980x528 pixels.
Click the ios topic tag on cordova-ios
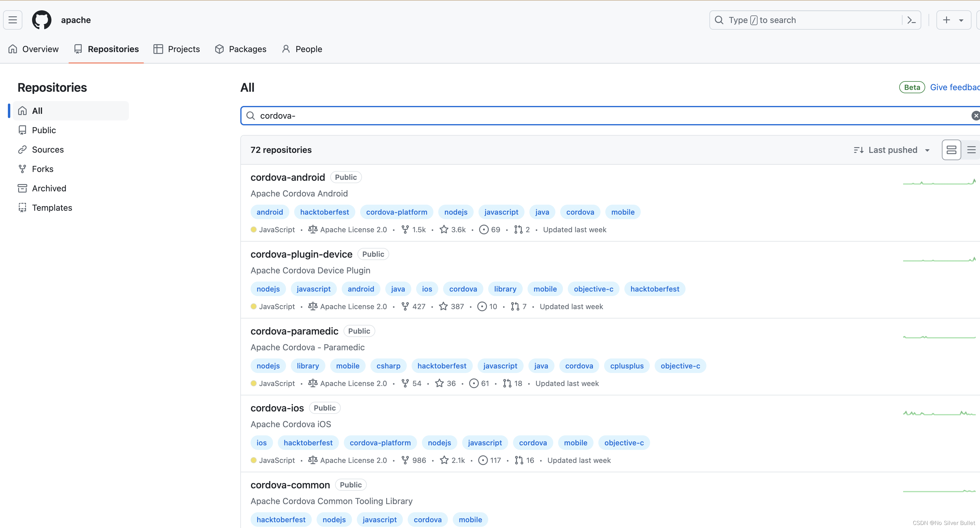[x=261, y=443]
